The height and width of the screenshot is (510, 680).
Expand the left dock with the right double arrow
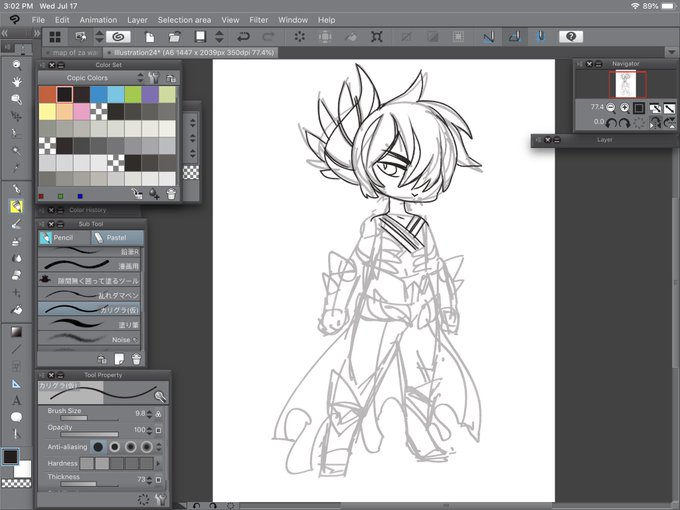click(37, 33)
